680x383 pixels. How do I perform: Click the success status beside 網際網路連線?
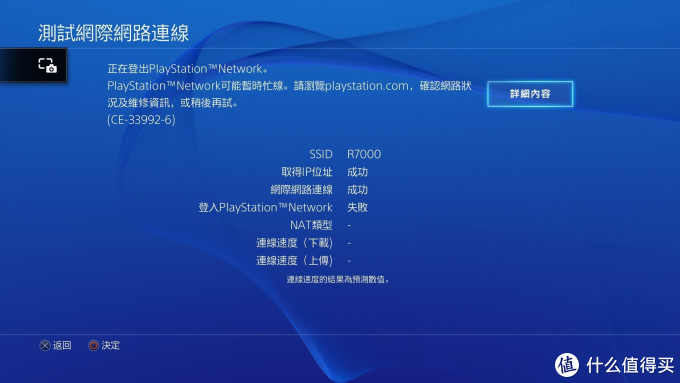[357, 190]
